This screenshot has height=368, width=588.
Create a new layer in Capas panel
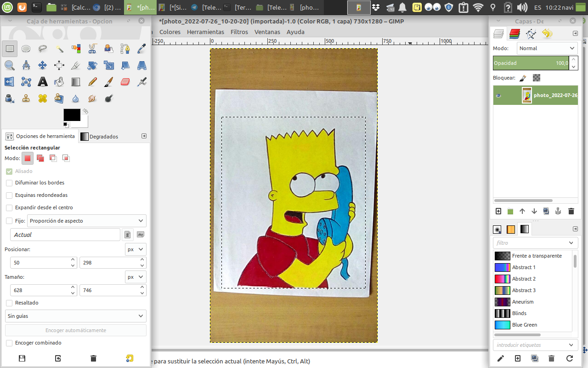click(x=498, y=211)
